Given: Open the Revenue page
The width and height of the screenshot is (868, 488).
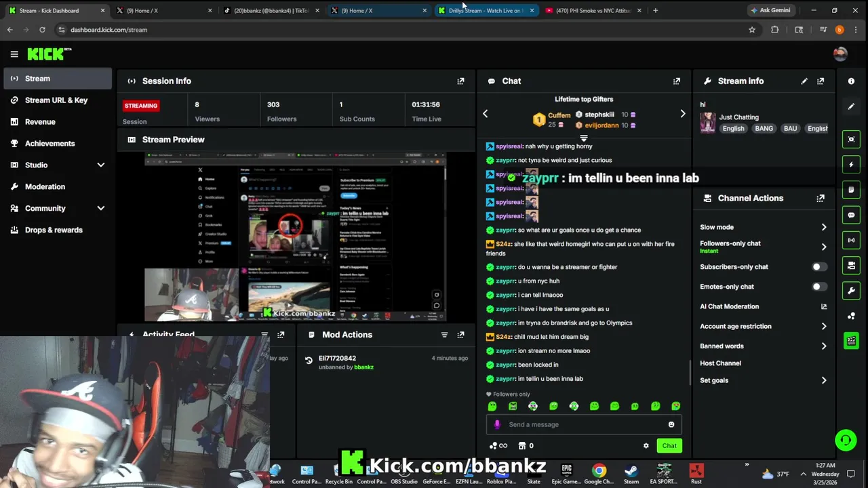Looking at the screenshot, I should point(58,122).
